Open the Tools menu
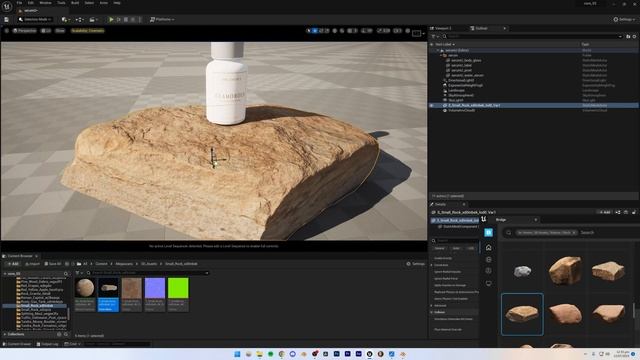Viewport: 640px width, 360px height. coord(61,3)
